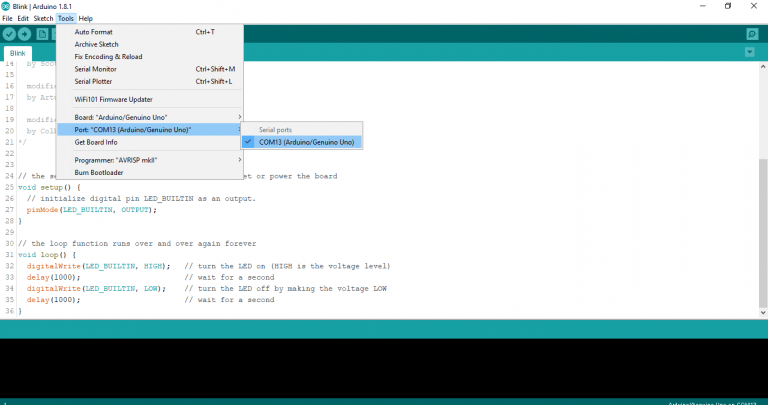This screenshot has width=768, height=405.
Task: Open Serial Plotter from Tools menu
Action: click(150, 81)
